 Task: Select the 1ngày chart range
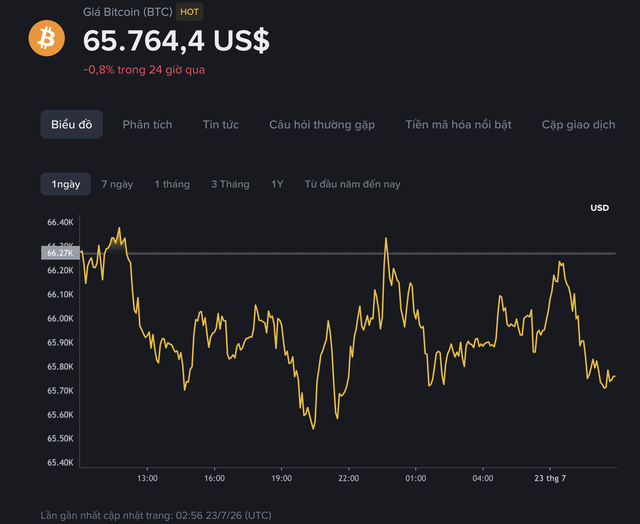point(66,184)
